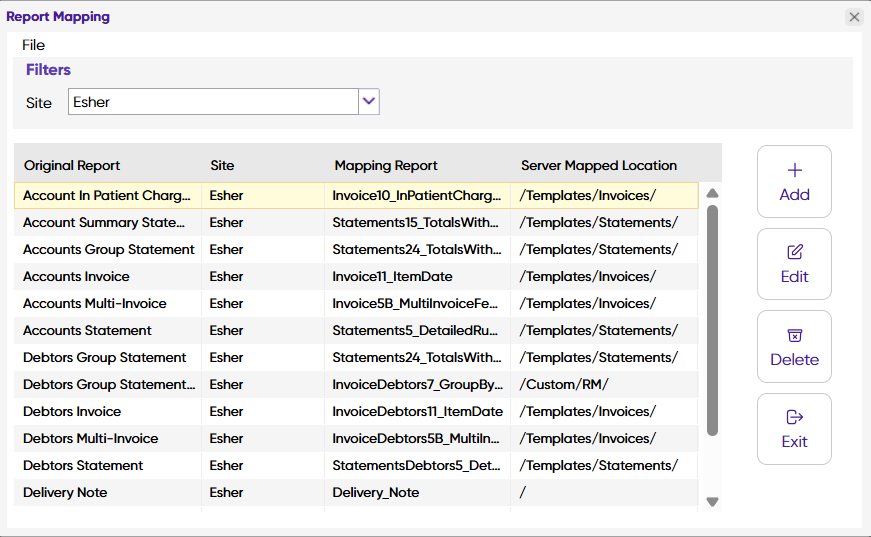Click the Server Mapped Location column header
Viewport: 871px width, 537px height.
[x=599, y=166]
